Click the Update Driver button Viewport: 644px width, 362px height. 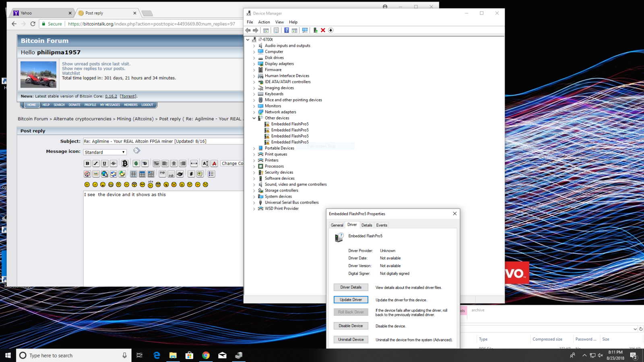tap(351, 300)
